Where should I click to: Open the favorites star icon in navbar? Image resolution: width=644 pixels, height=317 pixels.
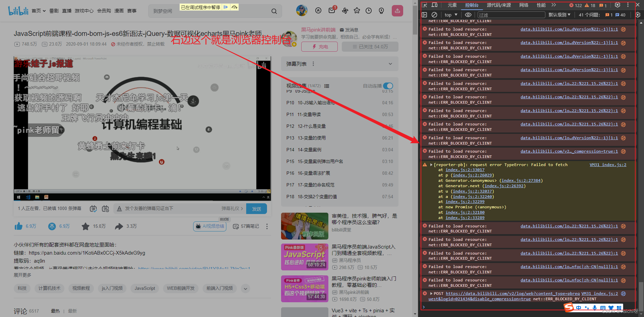pos(357,10)
